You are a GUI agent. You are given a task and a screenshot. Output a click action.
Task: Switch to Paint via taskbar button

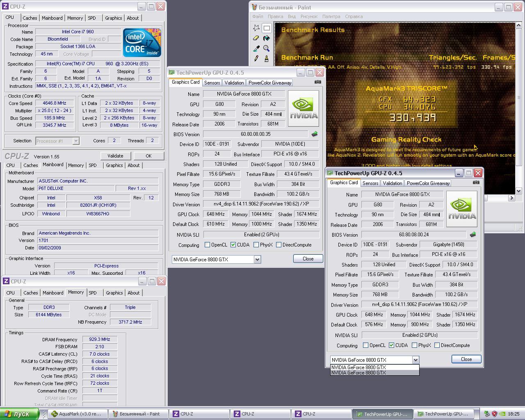click(139, 414)
